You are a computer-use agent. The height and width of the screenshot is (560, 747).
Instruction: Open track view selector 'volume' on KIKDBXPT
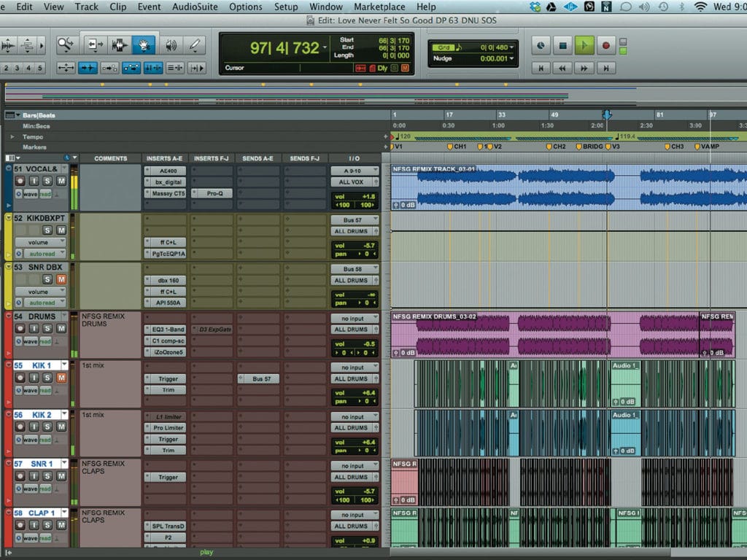coord(40,242)
